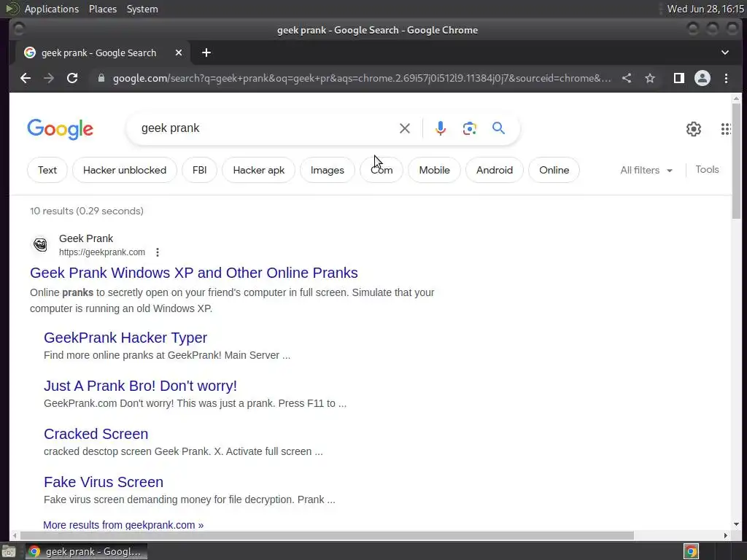
Task: Open Just A Prank Bro link
Action: [140, 386]
